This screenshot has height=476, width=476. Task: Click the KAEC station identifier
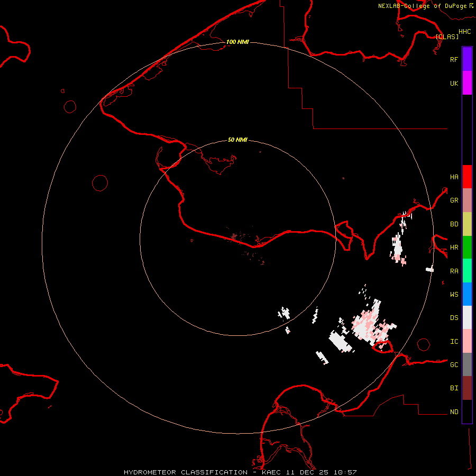(x=271, y=472)
